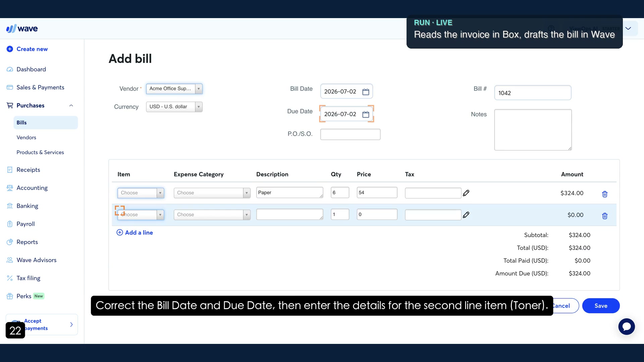Delete the $0.00 line item with trash icon
This screenshot has width=644, height=362.
pos(605,216)
